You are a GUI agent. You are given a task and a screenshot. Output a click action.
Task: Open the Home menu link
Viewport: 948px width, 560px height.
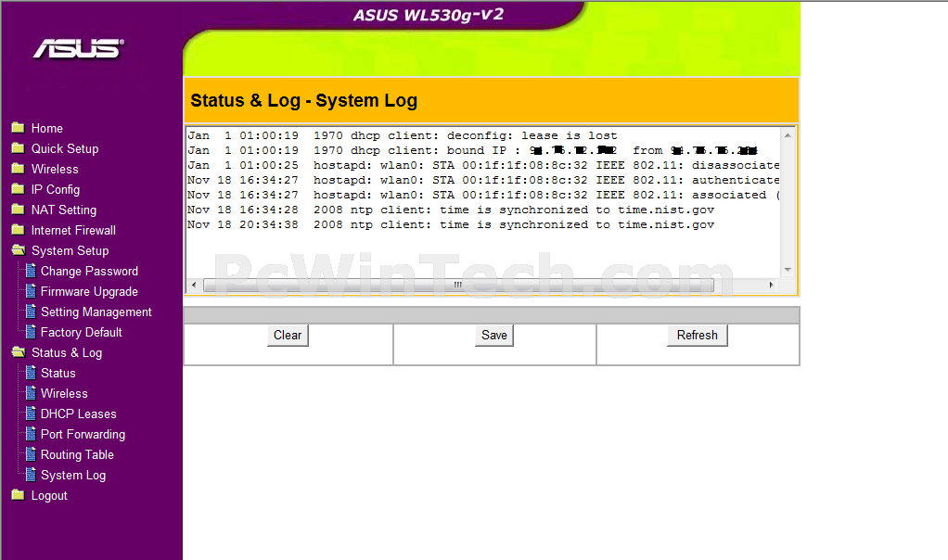pos(47,128)
